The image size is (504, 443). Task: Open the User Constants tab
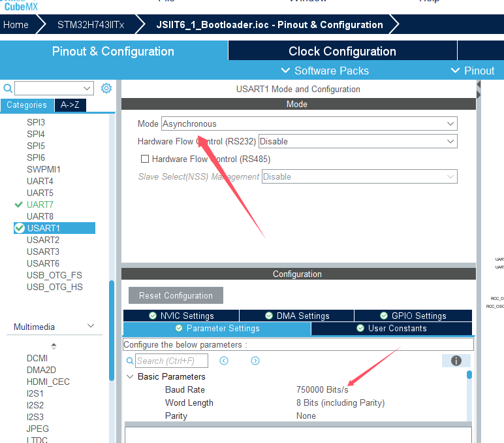coord(392,329)
